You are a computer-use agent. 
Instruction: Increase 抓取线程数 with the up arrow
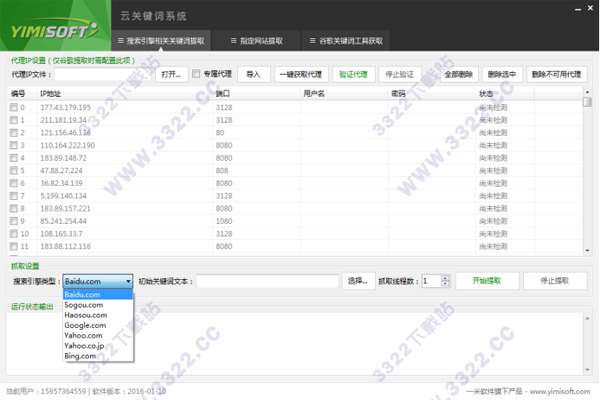[445, 278]
